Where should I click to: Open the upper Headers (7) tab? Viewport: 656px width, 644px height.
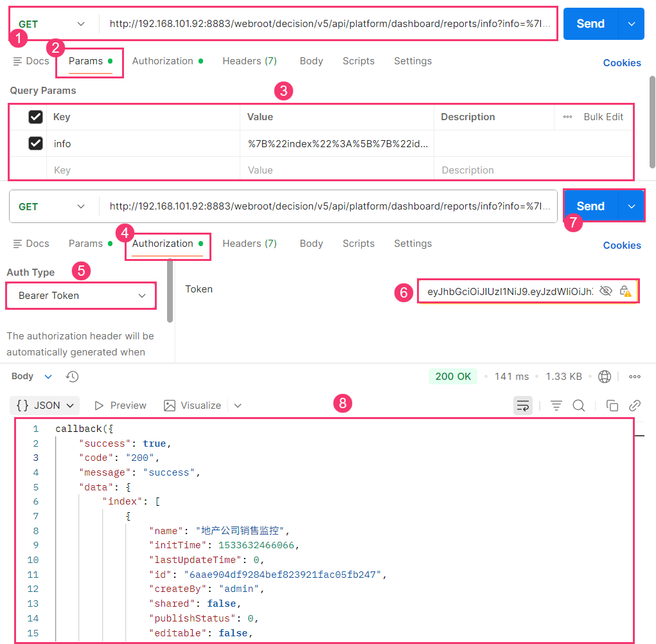tap(249, 61)
